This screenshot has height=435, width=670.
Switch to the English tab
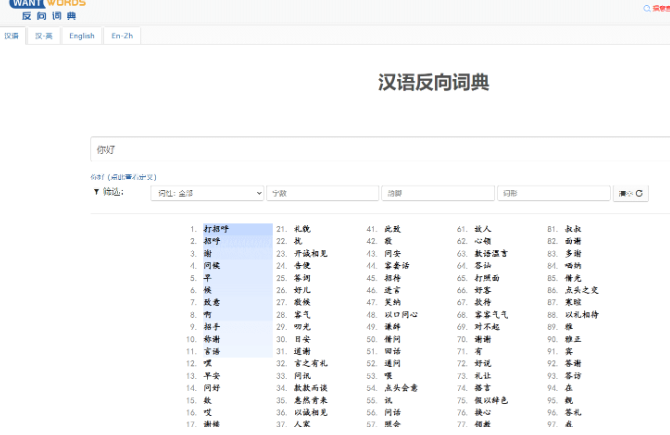[82, 36]
